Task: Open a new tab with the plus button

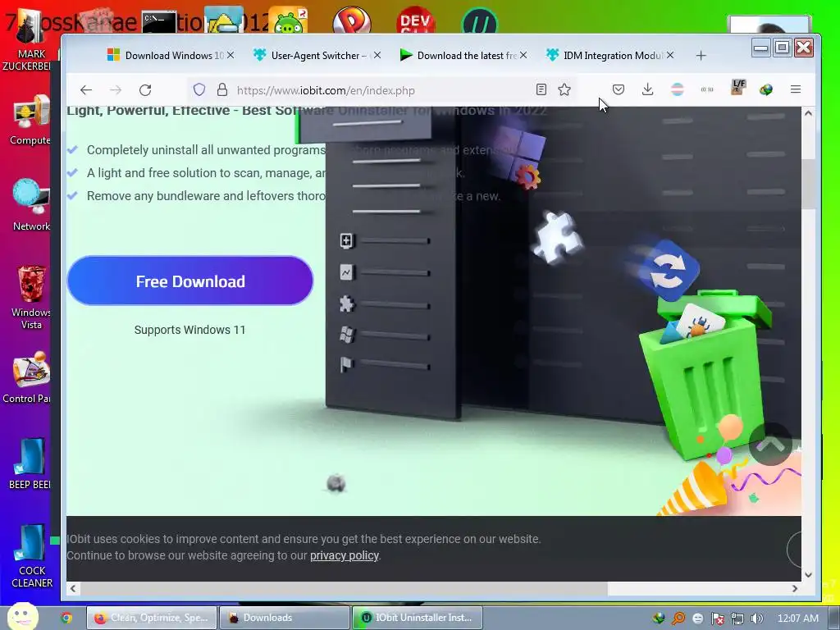Action: coord(701,56)
